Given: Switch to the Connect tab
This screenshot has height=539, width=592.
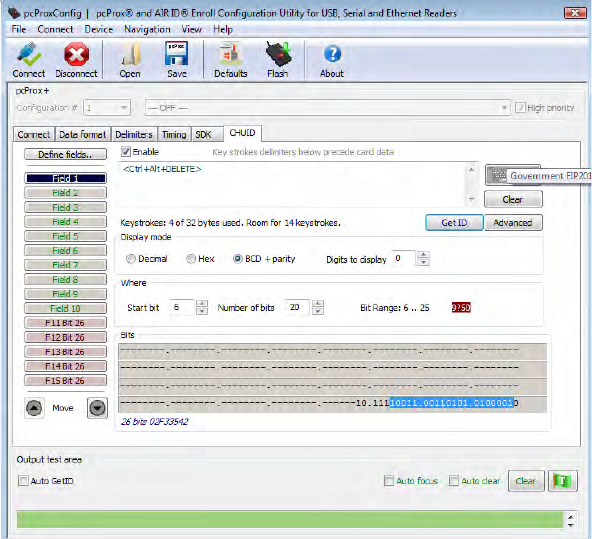Looking at the screenshot, I should [x=34, y=134].
